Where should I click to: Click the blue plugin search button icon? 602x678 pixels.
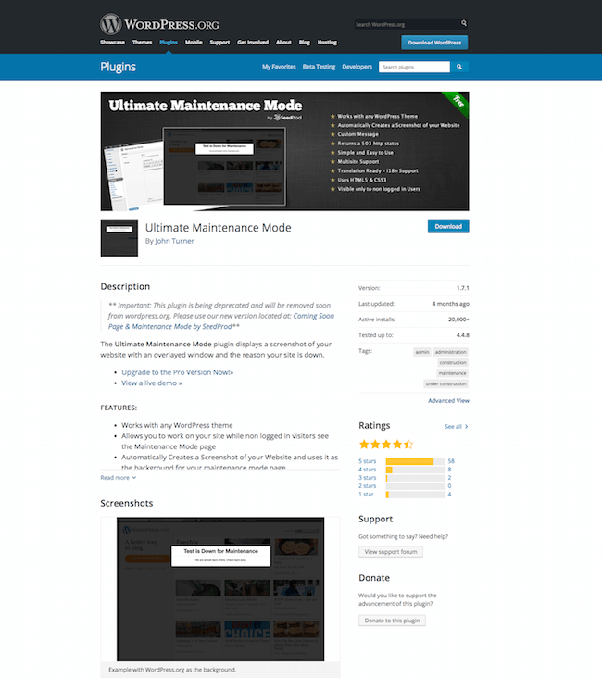click(x=459, y=67)
